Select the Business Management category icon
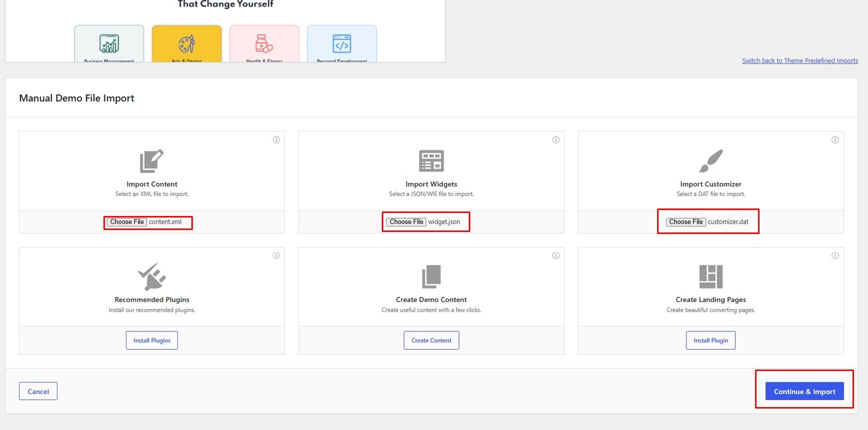This screenshot has height=430, width=868. click(x=109, y=43)
